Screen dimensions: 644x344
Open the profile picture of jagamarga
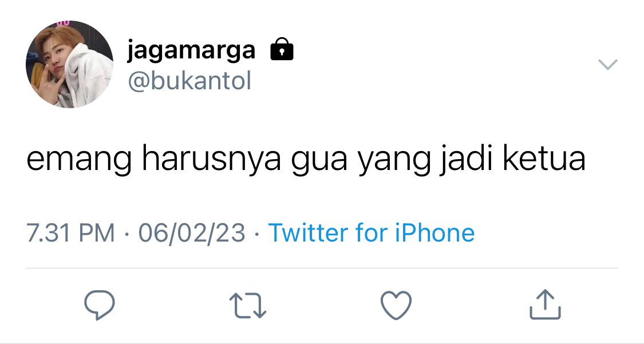point(69,65)
